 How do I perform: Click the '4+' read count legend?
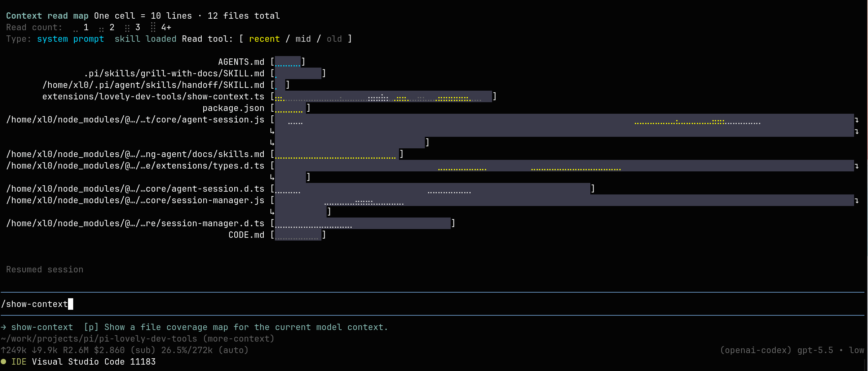(161, 27)
